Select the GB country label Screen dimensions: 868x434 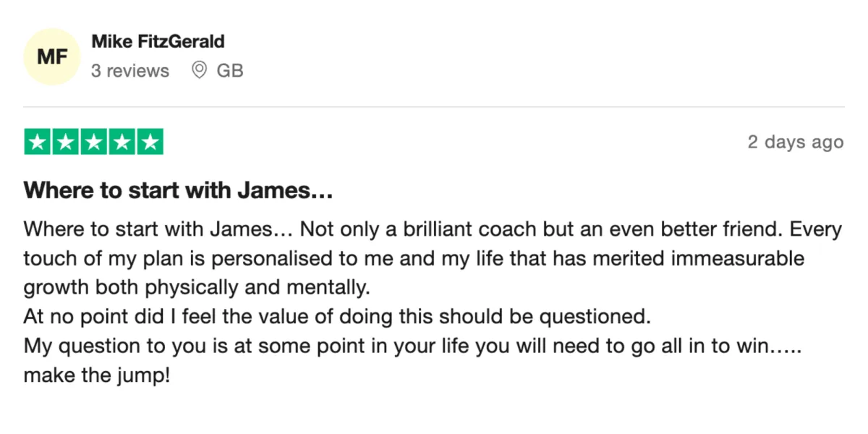click(x=230, y=71)
